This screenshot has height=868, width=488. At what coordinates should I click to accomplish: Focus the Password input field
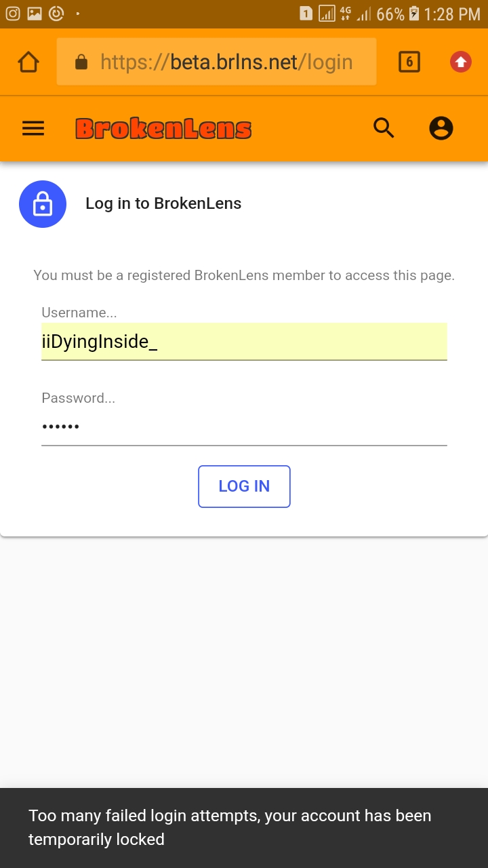[244, 427]
